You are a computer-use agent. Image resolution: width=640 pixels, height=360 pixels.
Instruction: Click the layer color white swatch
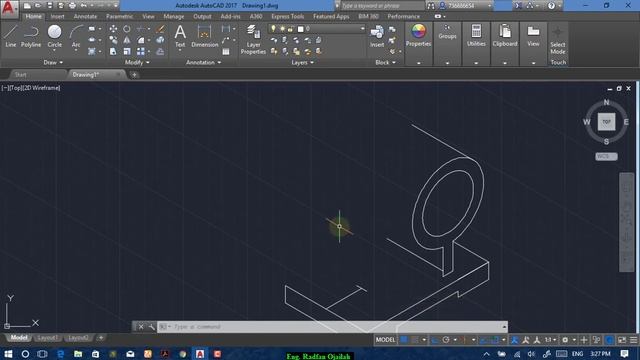[x=301, y=29]
